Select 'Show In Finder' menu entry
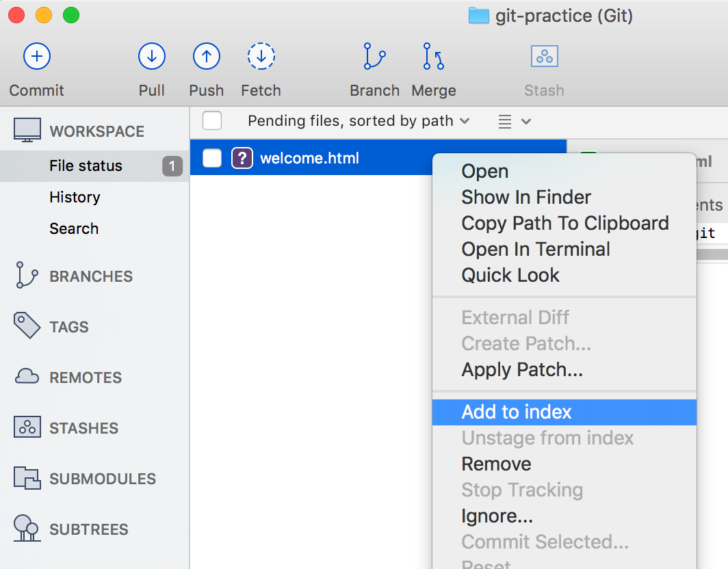 pos(525,198)
